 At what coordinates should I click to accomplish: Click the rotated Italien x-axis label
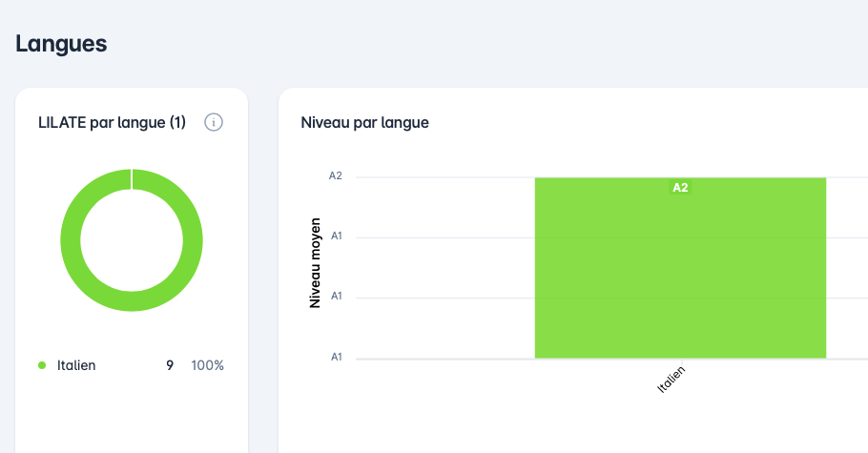click(x=672, y=379)
